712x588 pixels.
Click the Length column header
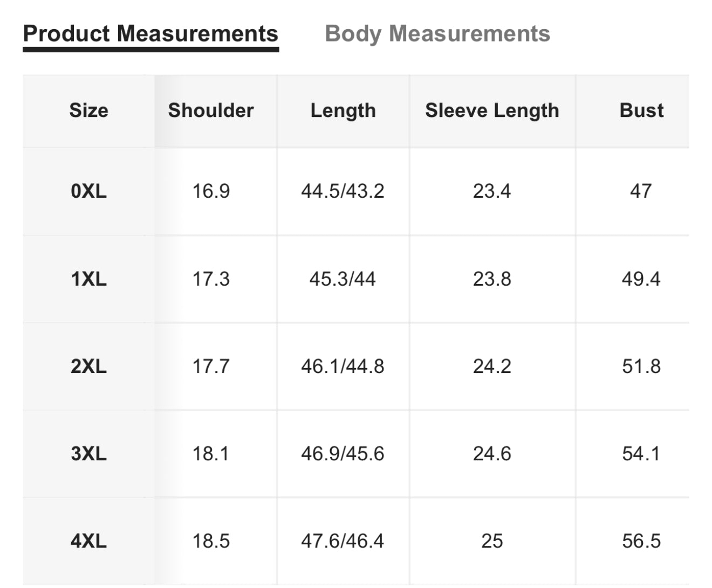343,110
